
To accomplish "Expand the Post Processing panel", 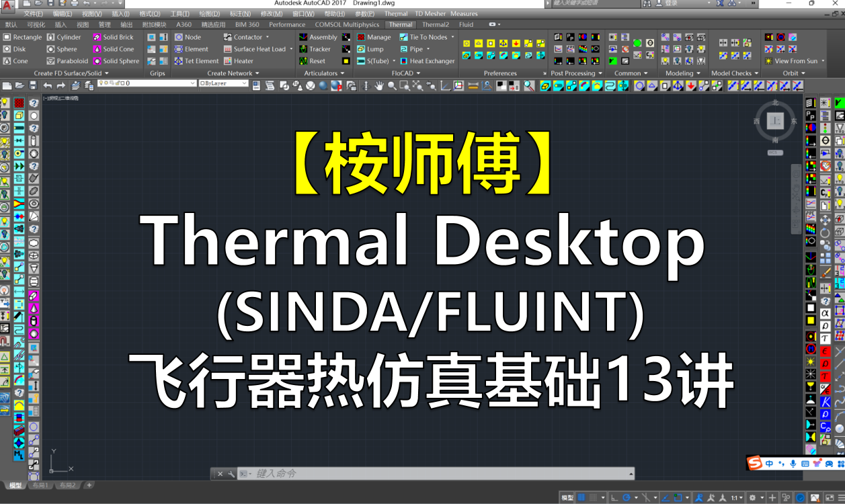I will coord(577,73).
